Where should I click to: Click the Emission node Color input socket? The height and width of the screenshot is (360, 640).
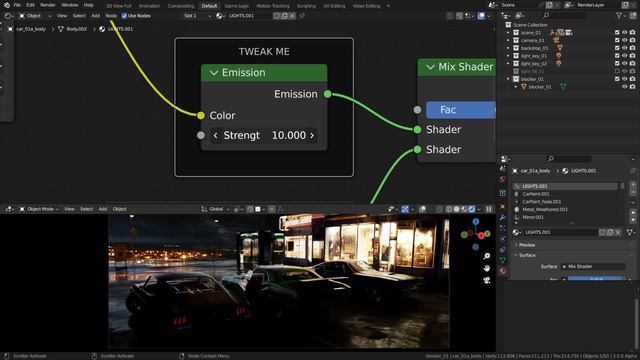tap(200, 116)
